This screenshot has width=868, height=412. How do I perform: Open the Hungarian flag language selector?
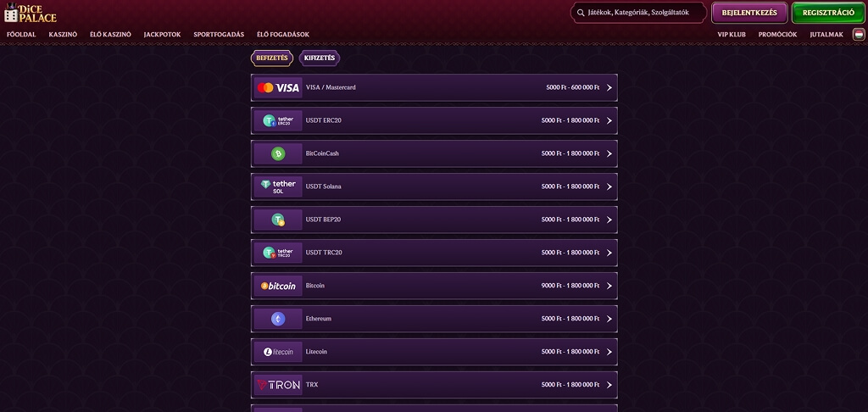[x=860, y=34]
